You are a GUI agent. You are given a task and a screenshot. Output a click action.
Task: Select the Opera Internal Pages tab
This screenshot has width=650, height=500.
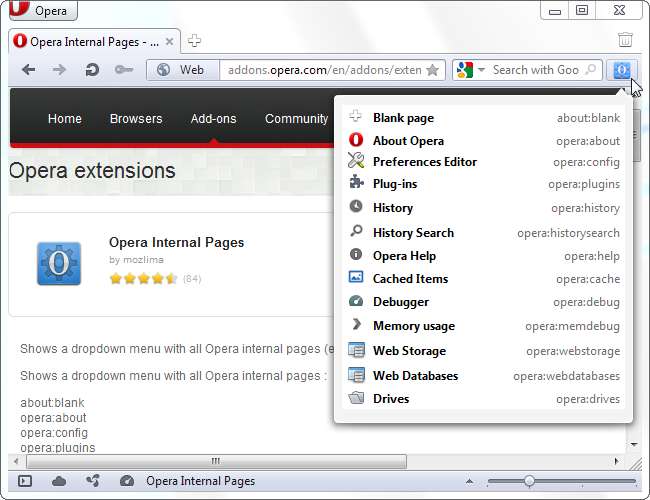click(x=95, y=41)
